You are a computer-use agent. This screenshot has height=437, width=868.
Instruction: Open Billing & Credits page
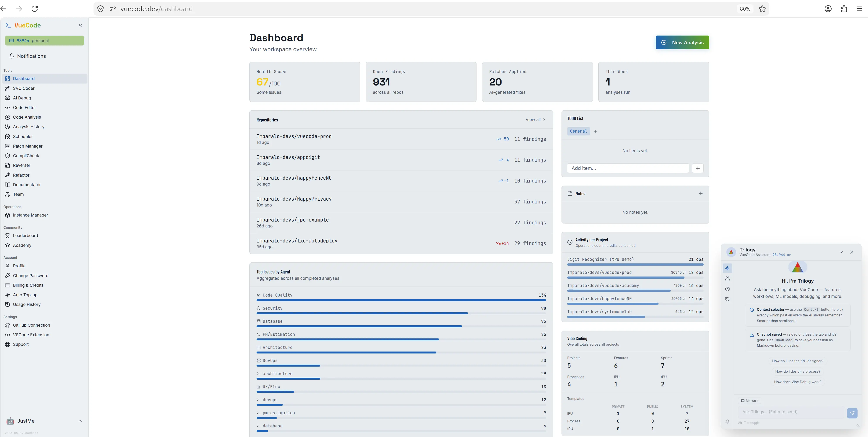pyautogui.click(x=44, y=285)
